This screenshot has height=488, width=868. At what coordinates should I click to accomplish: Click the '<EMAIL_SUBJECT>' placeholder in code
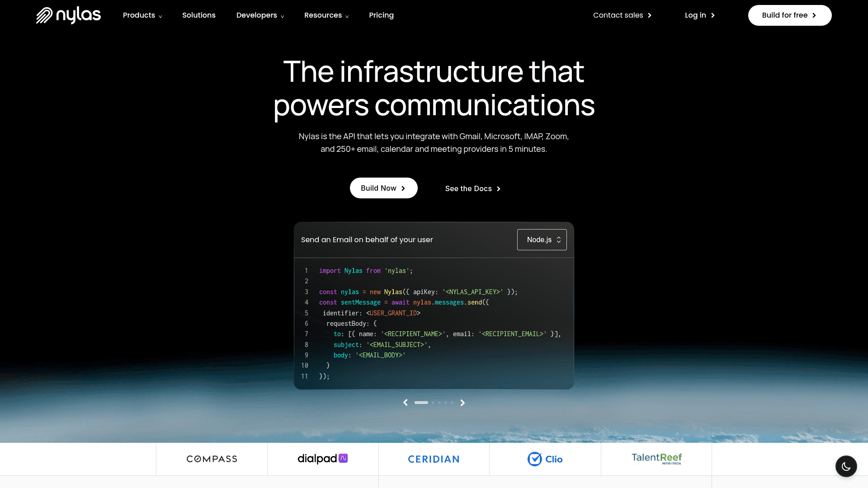[397, 345]
